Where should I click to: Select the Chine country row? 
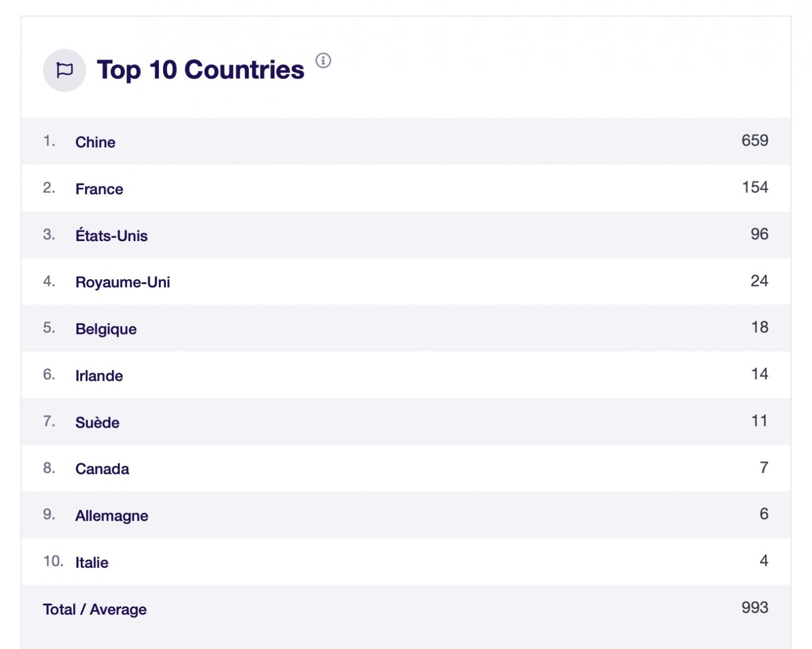click(95, 142)
